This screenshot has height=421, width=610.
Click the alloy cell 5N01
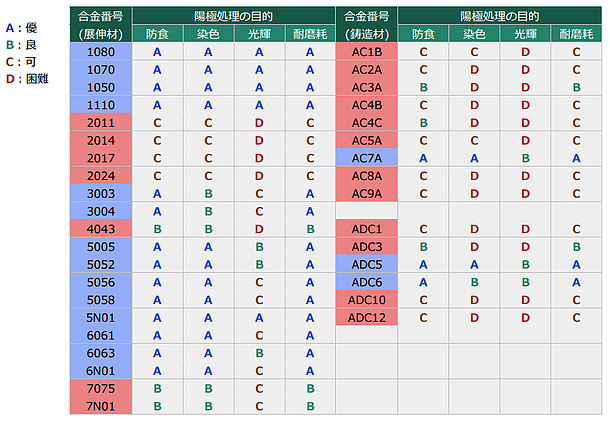pyautogui.click(x=100, y=317)
